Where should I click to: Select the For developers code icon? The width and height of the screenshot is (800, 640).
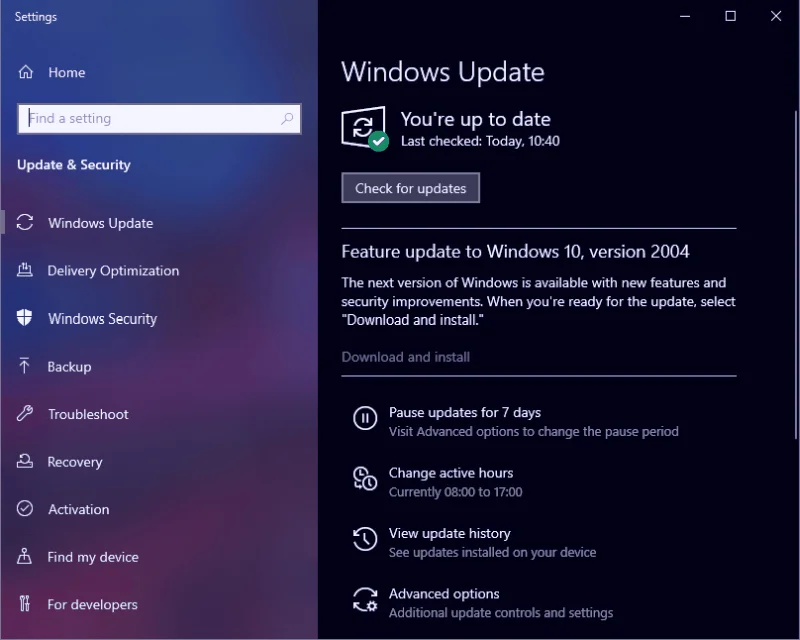click(25, 605)
